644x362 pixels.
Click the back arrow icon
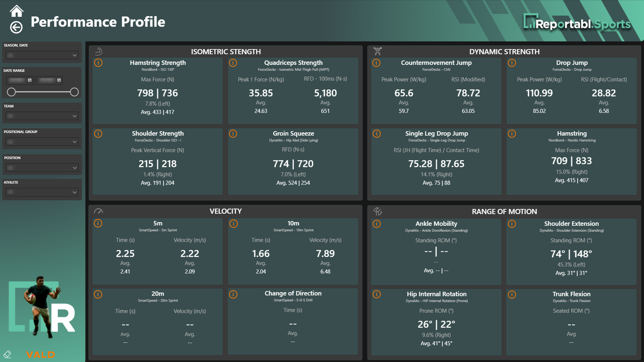click(x=16, y=27)
